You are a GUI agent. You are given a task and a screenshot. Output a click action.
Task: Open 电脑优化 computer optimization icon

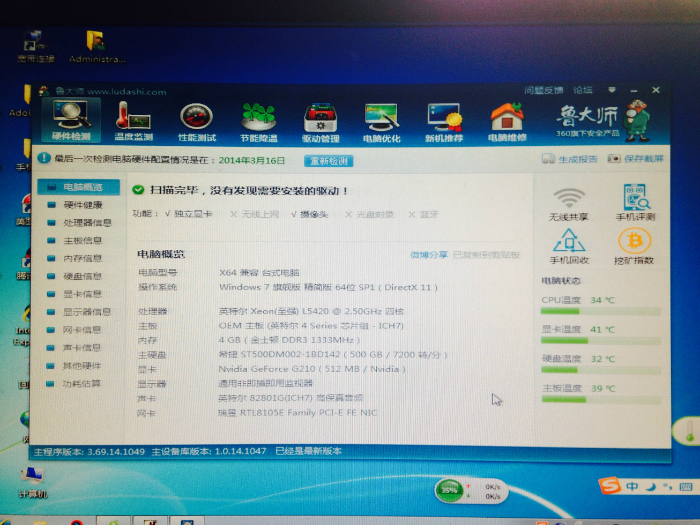381,119
